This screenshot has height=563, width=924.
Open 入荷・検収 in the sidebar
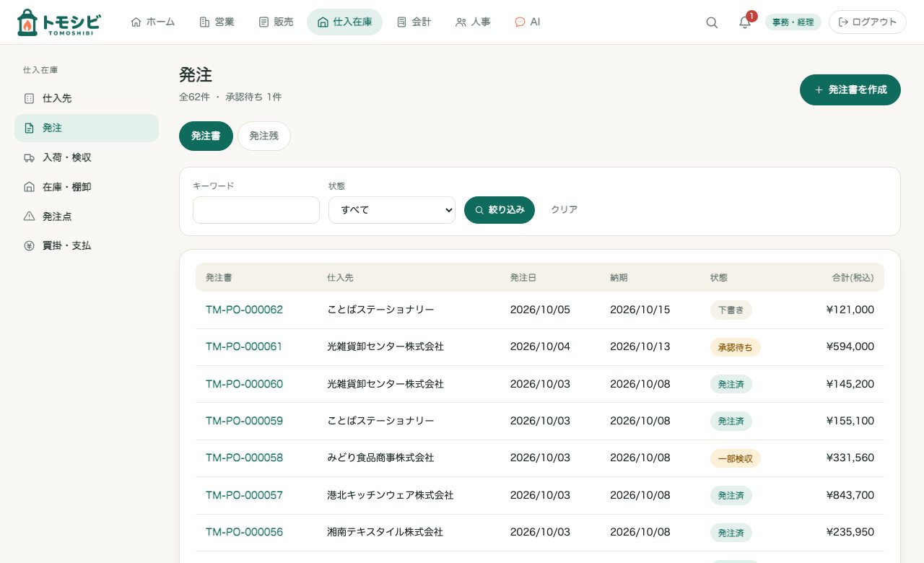coord(87,157)
